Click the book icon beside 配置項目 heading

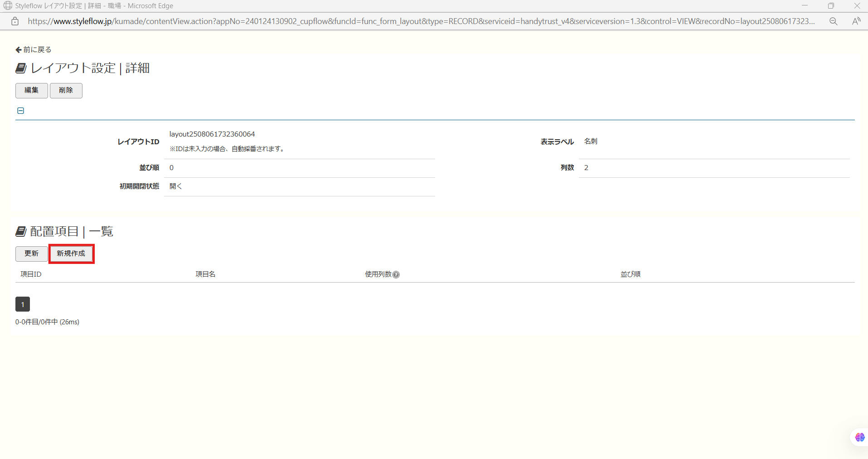20,231
